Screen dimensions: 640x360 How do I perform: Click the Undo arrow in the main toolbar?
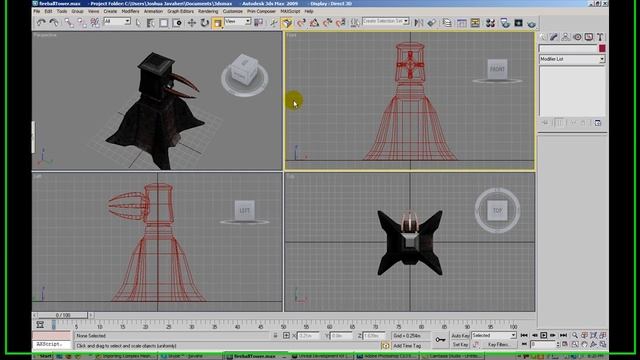tap(41, 23)
